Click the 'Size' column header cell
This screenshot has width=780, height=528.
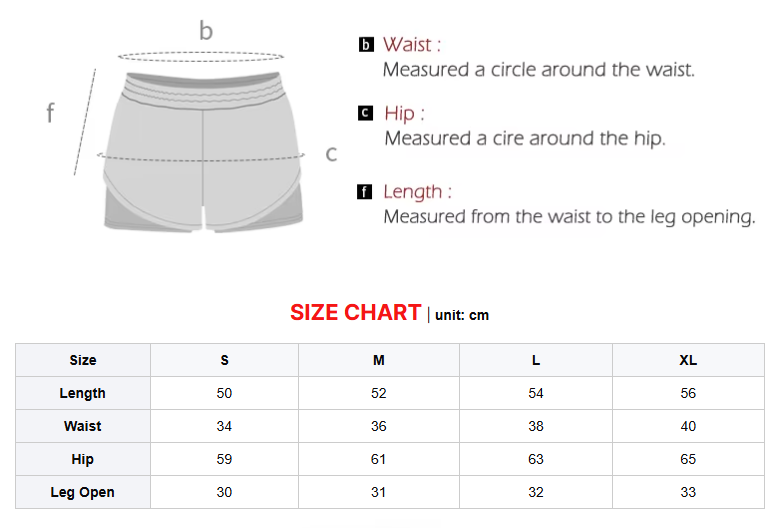point(83,360)
